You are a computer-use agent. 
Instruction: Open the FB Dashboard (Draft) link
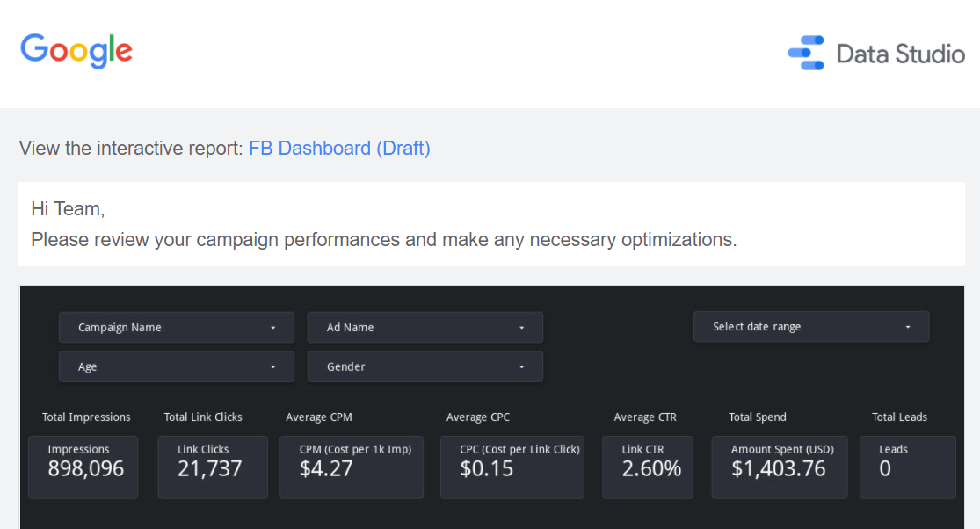point(339,149)
